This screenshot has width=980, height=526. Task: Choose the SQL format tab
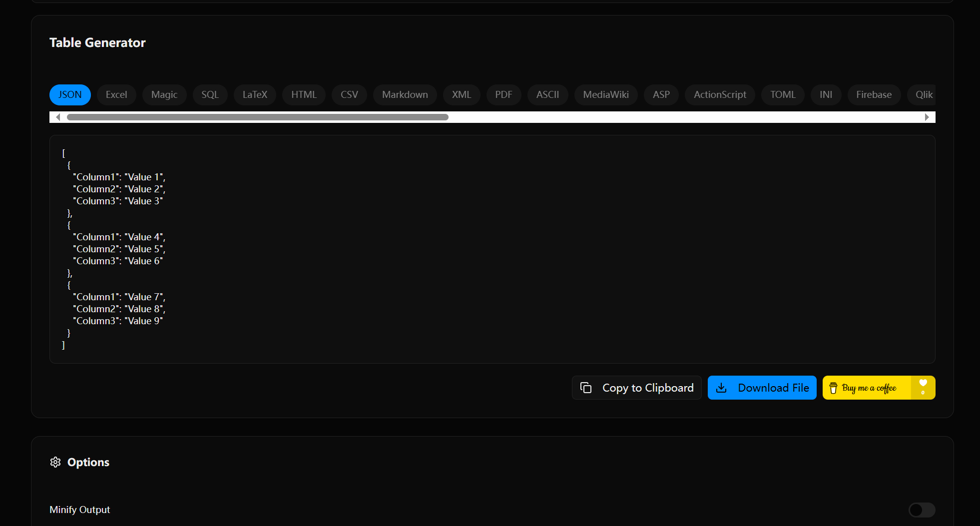coord(210,94)
